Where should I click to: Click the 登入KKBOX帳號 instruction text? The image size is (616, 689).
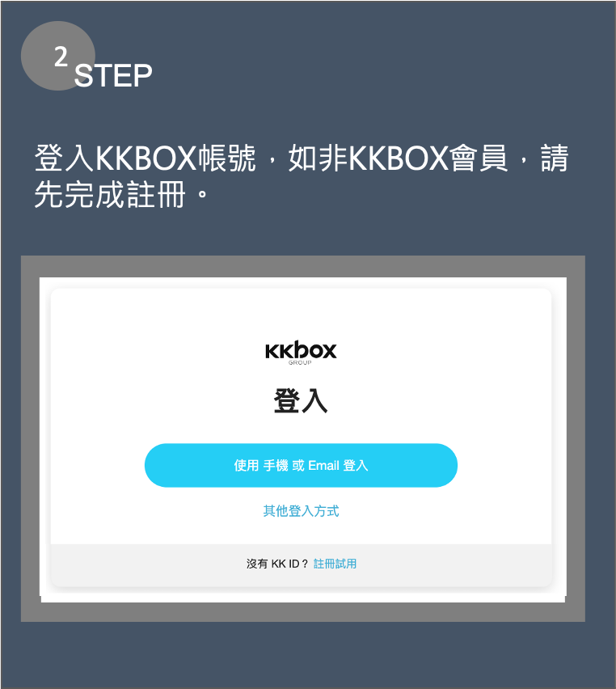point(145,158)
